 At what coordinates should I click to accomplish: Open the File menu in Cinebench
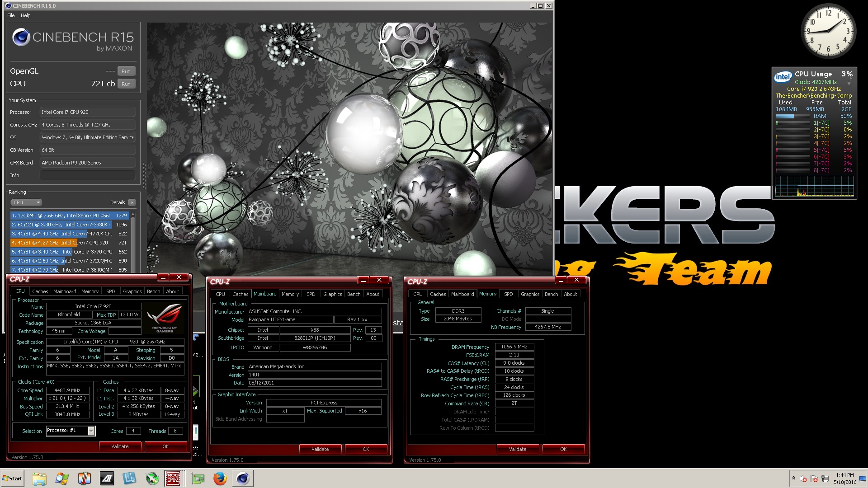(x=11, y=15)
